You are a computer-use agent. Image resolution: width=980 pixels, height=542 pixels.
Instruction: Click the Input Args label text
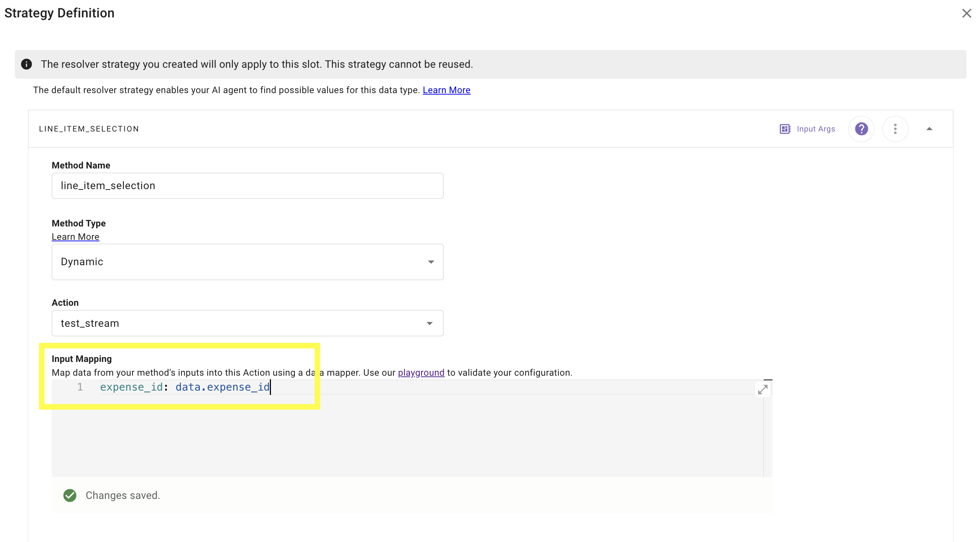(816, 129)
